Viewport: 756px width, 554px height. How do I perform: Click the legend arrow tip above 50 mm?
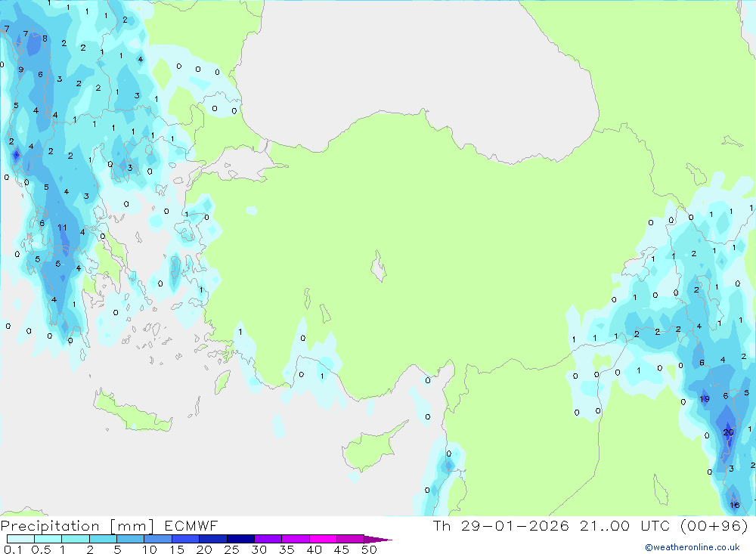(378, 539)
